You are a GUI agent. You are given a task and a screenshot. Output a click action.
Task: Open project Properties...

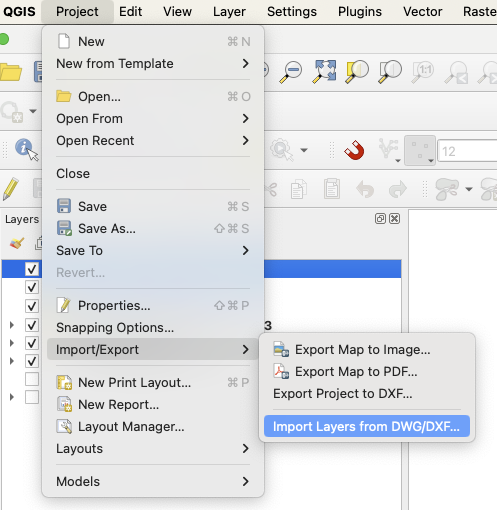[153, 306]
